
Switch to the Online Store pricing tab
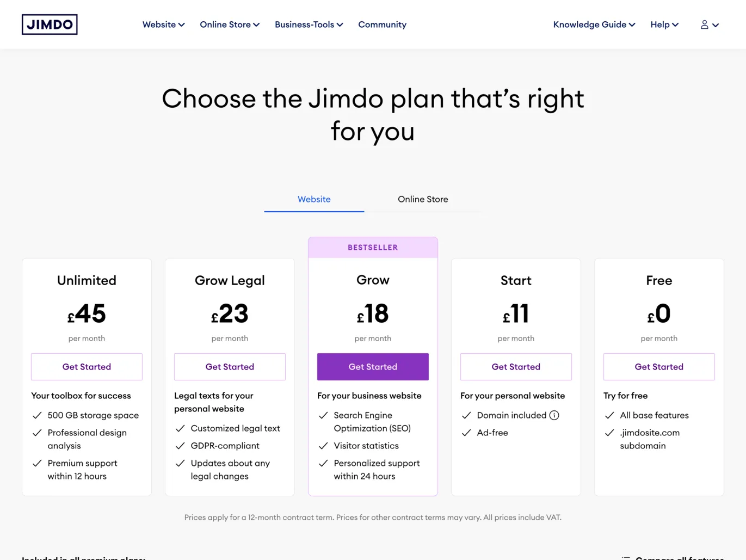click(423, 199)
